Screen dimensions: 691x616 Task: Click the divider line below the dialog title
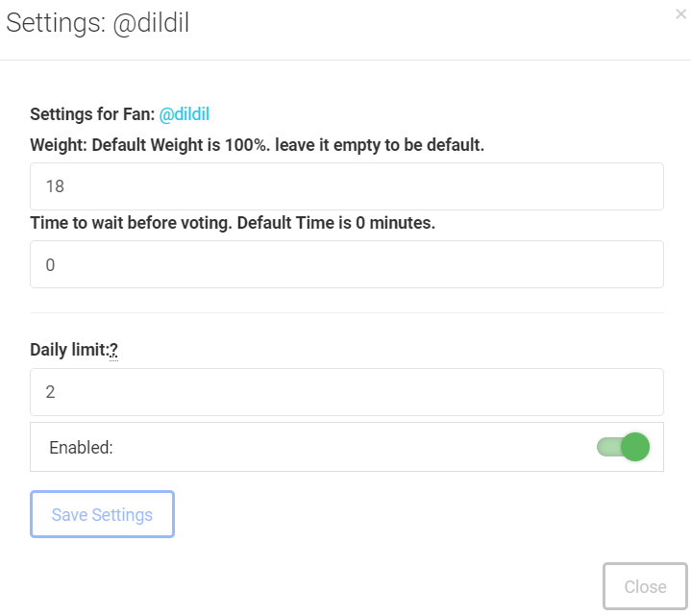(346, 60)
